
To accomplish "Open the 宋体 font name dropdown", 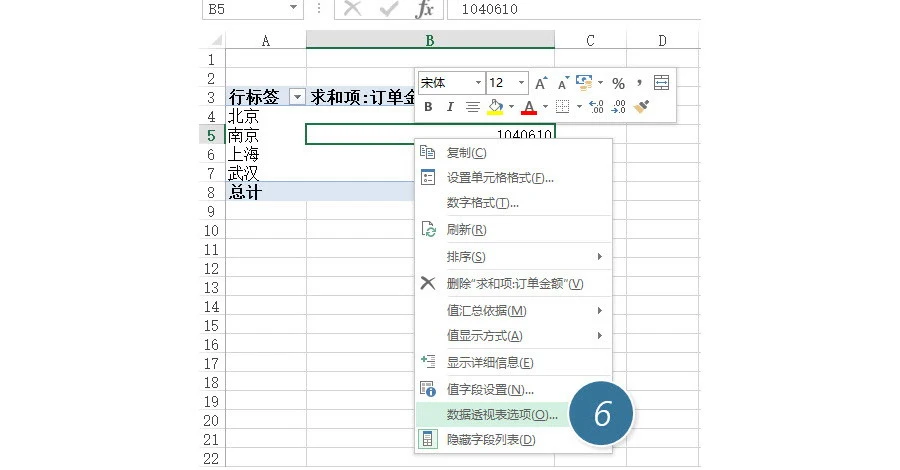I will tap(478, 83).
